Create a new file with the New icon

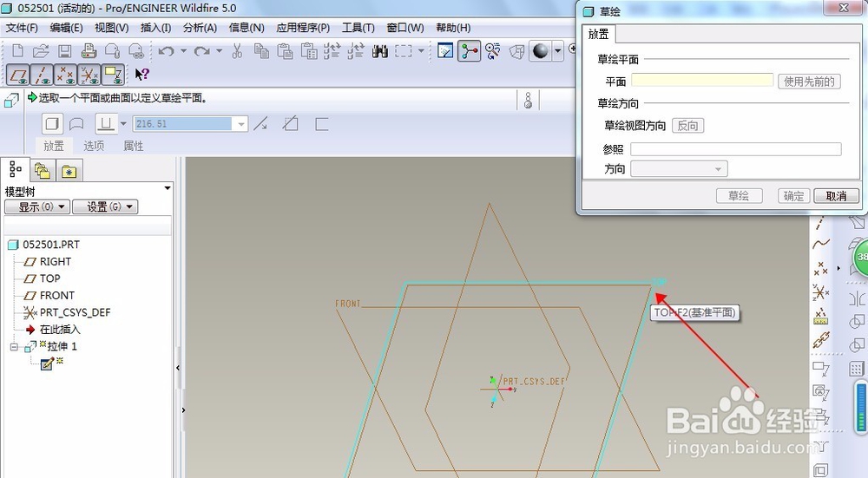pos(17,51)
